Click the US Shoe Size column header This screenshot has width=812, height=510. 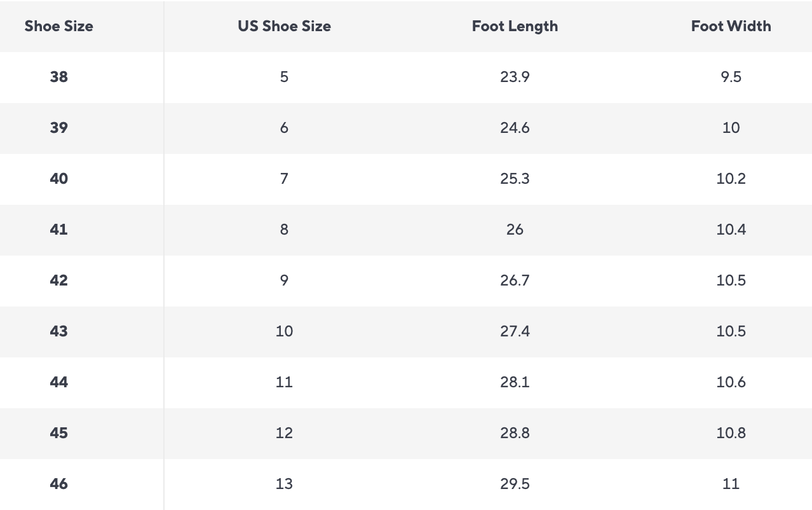pos(284,26)
